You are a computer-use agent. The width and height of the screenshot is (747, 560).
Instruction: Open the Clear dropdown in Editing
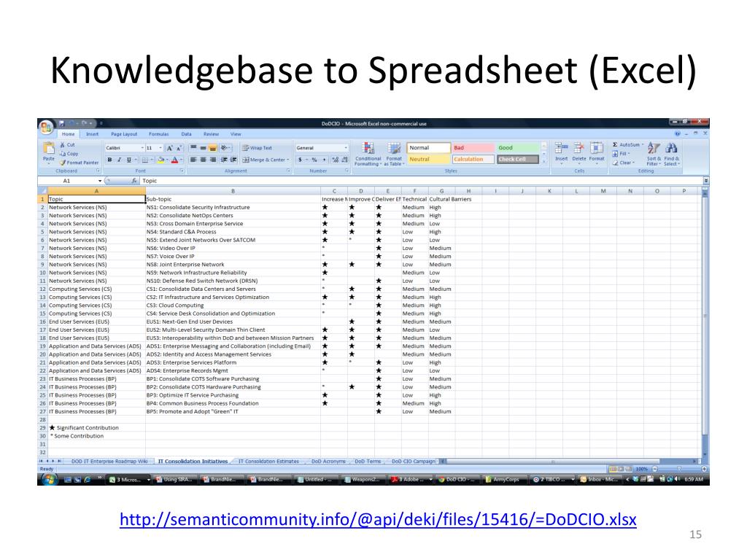(624, 163)
